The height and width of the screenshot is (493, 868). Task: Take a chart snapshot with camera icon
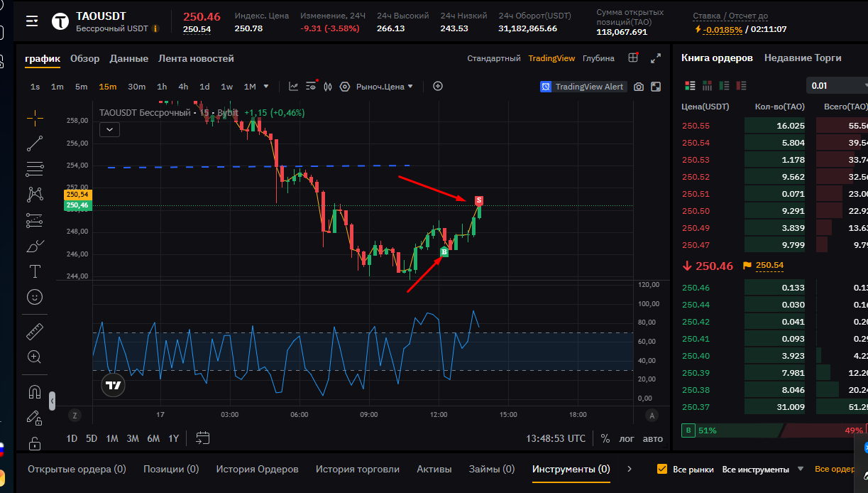tap(639, 87)
